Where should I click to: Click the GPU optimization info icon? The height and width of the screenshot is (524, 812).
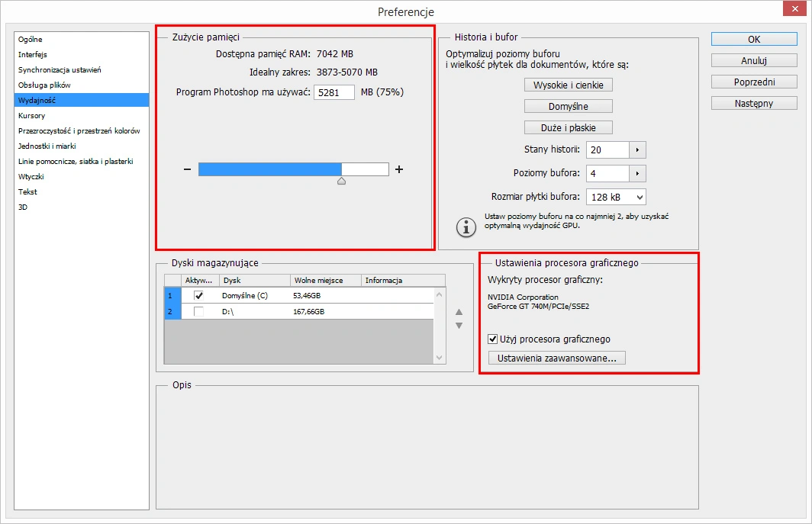click(x=466, y=227)
